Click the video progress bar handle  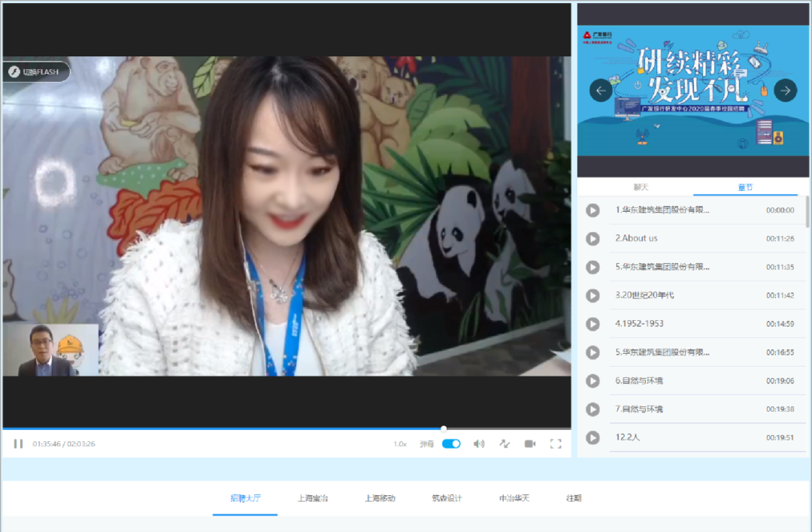444,427
